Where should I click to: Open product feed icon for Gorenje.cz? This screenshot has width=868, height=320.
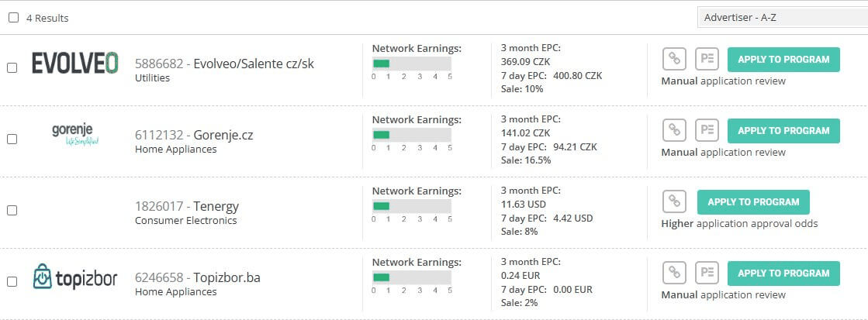(x=707, y=130)
